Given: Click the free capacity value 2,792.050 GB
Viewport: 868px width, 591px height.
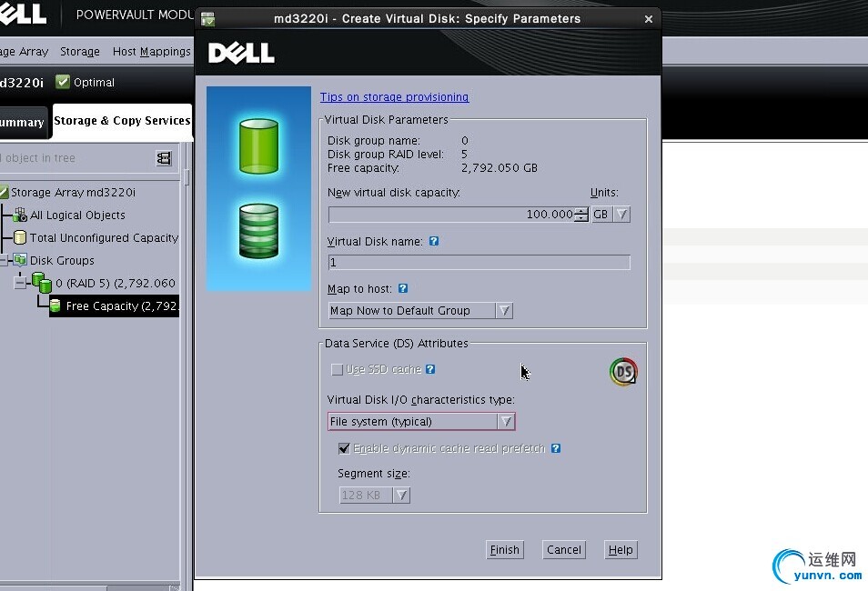Looking at the screenshot, I should coord(500,167).
